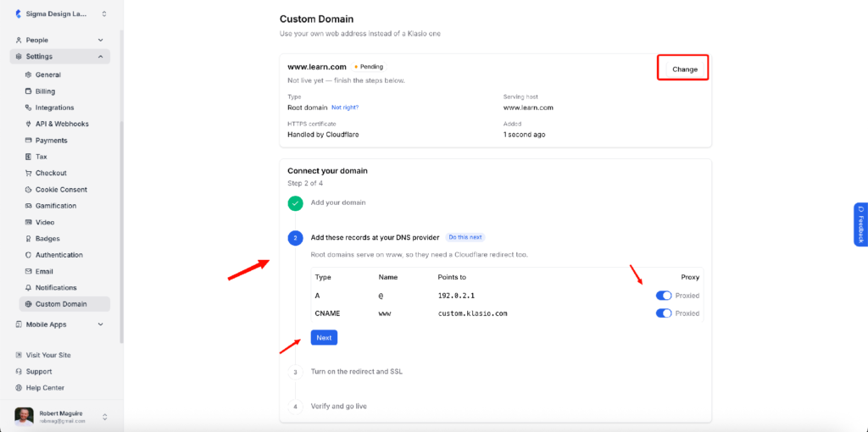The height and width of the screenshot is (432, 868).
Task: Click Visit Your Site link
Action: (x=48, y=355)
